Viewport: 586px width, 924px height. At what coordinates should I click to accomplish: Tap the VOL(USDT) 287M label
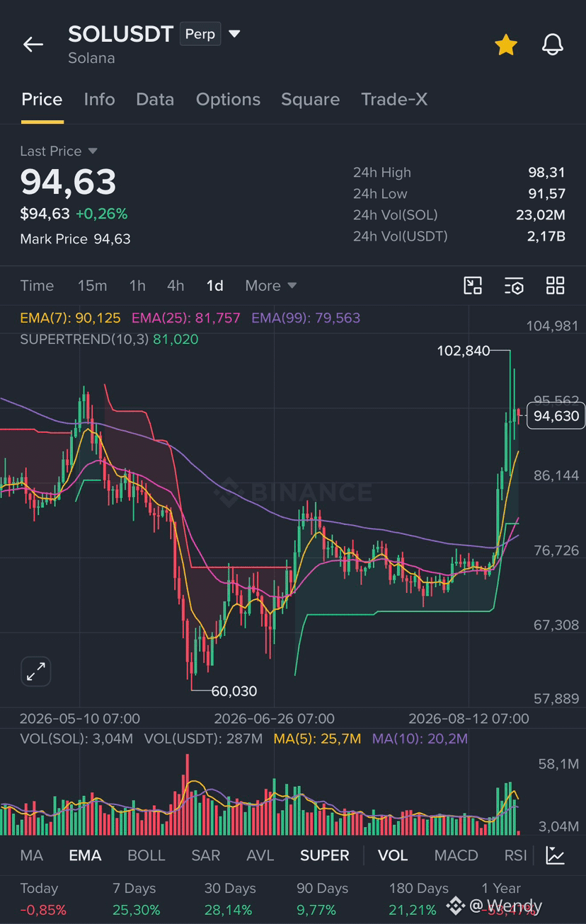point(203,739)
